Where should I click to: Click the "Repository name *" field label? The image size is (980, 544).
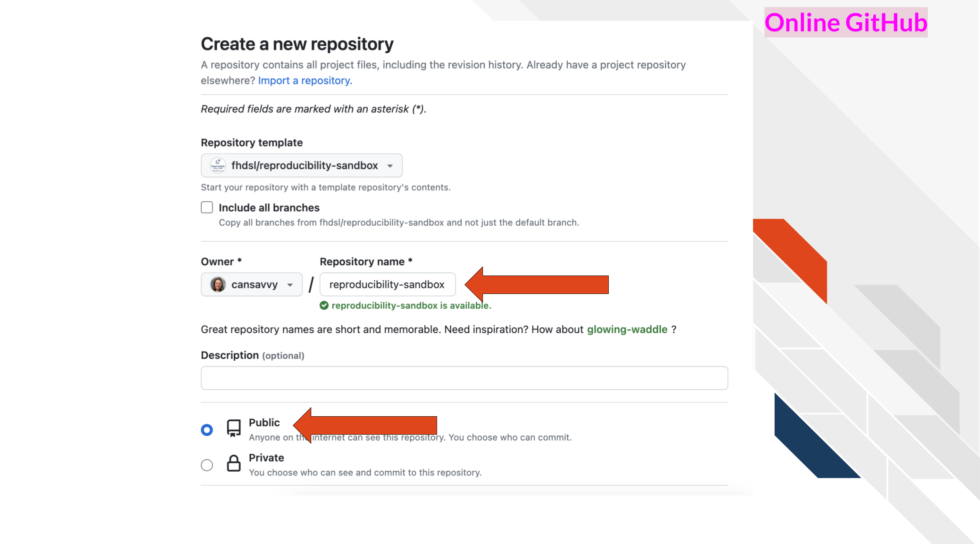coord(366,261)
